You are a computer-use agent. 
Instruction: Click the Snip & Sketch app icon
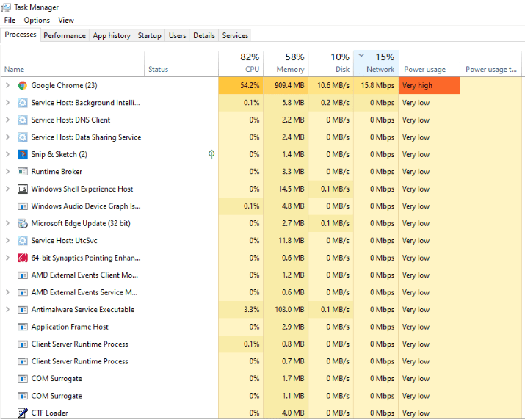(23, 154)
